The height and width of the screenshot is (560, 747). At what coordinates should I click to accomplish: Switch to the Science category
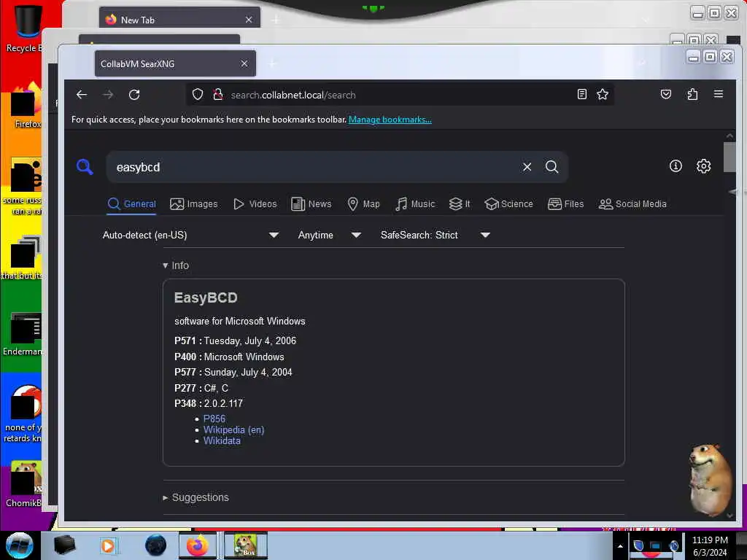point(508,204)
